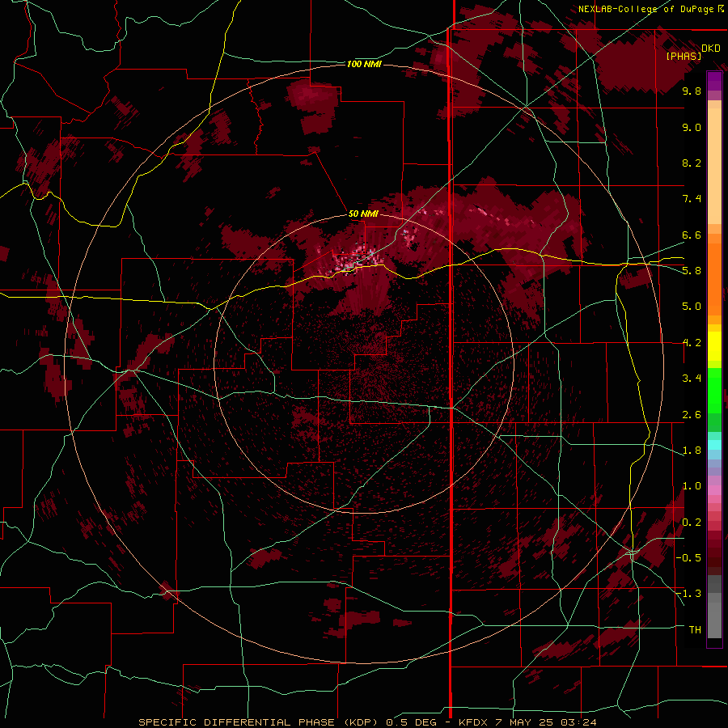Click the 8.2 value on the scale
Viewport: 728px width, 728px height.
coord(692,163)
